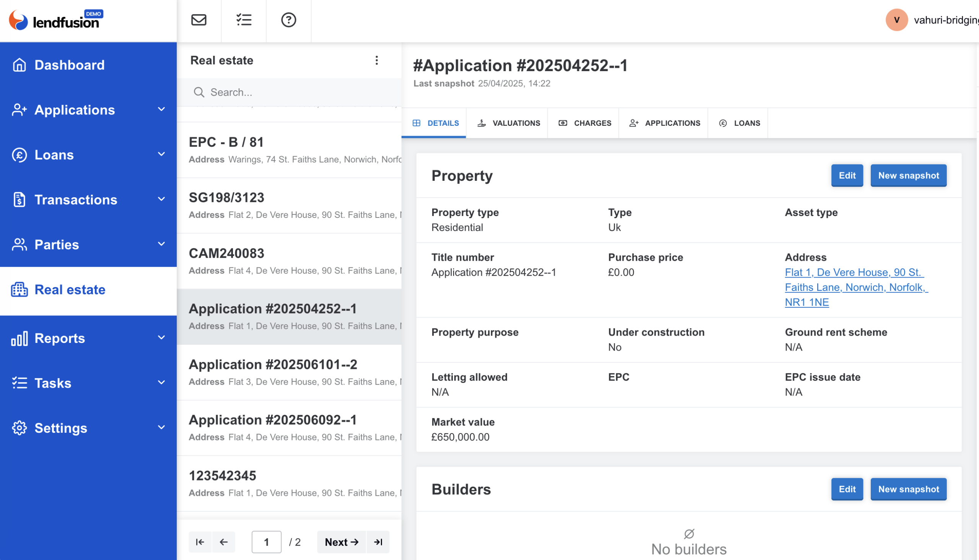Switch to the Charges tab
The height and width of the screenshot is (560, 979).
coord(583,123)
